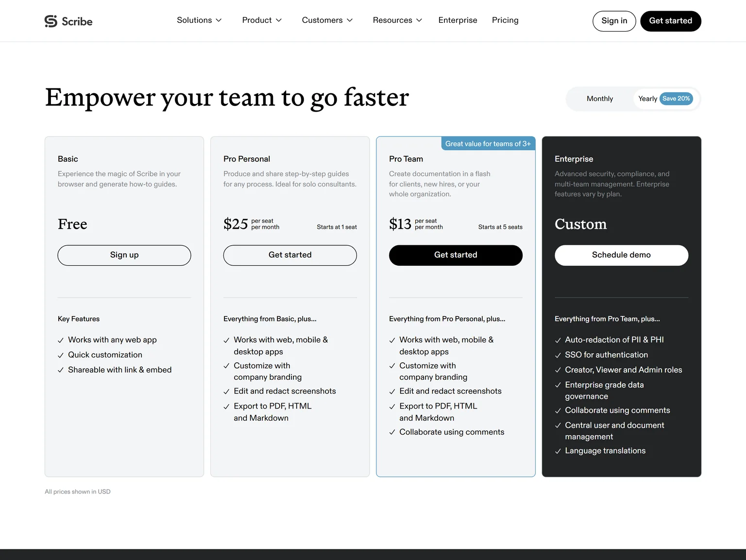Click checkmark beside 'SSO for authentication'
Image resolution: width=746 pixels, height=560 pixels.
pyautogui.click(x=558, y=356)
